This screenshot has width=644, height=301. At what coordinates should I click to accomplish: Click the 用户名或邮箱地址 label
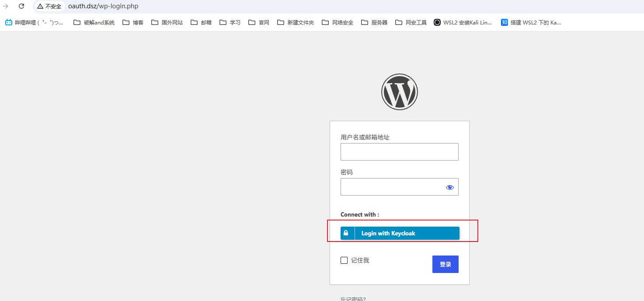[x=365, y=137]
